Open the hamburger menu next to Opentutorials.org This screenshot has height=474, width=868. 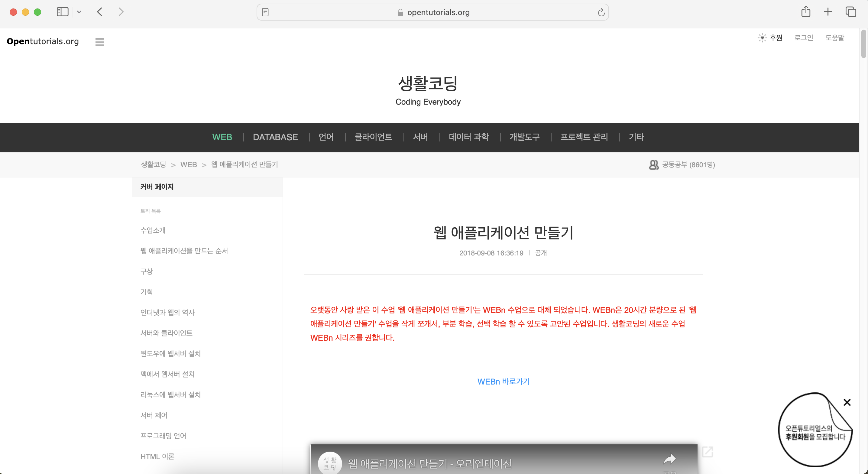99,42
